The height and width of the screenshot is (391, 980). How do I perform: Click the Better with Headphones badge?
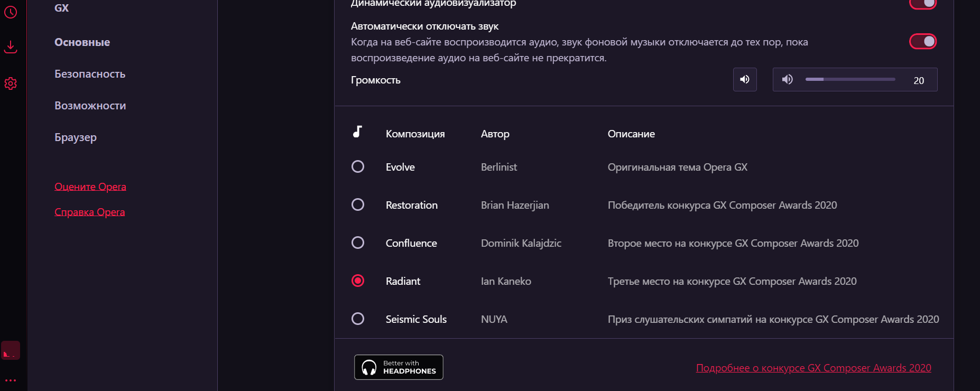click(399, 367)
